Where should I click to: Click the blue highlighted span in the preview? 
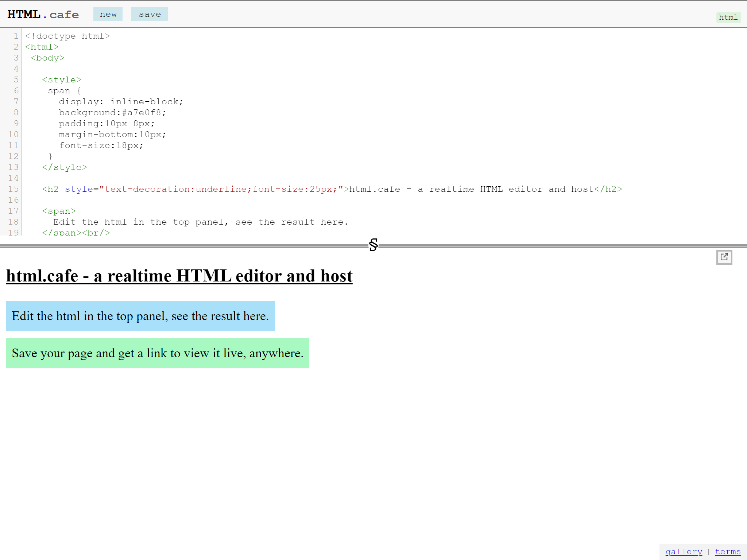coord(140,316)
